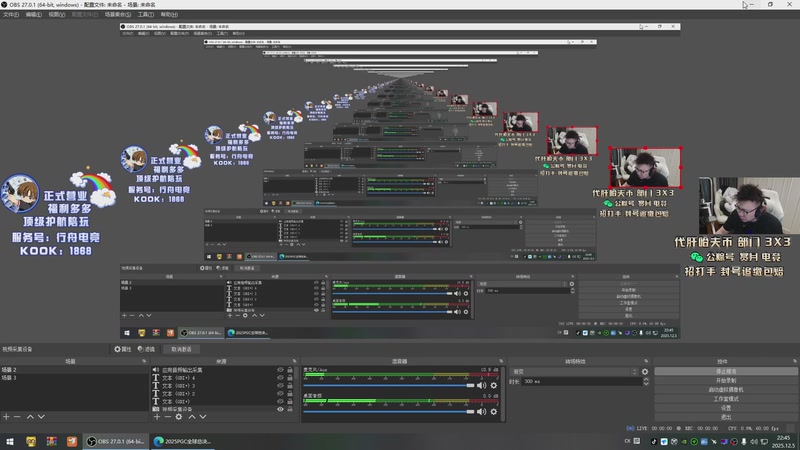The width and height of the screenshot is (800, 450).
Task: Click 开始录制 start recording button
Action: tap(726, 381)
